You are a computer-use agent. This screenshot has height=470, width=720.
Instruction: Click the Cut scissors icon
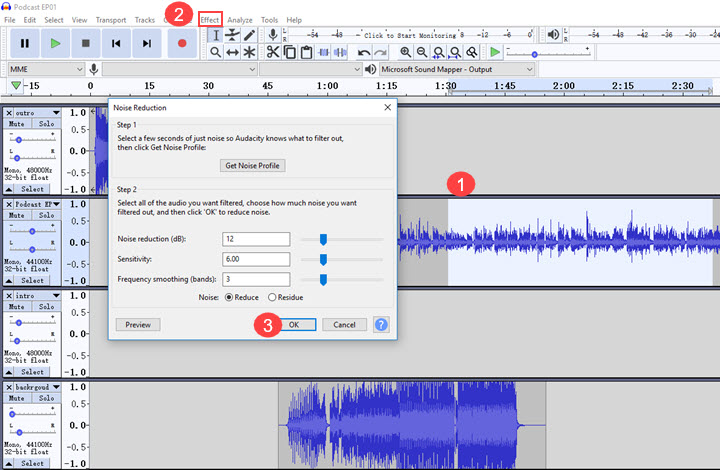pos(273,52)
